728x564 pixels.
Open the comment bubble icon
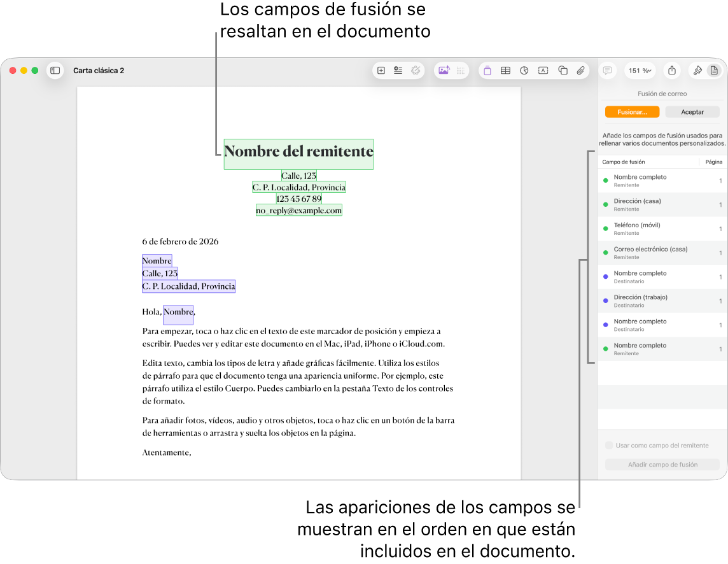607,71
